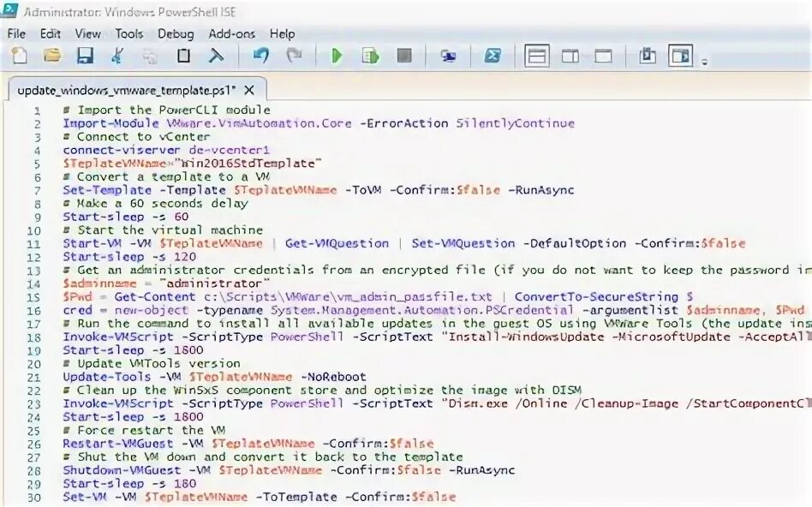Open the Debug menu

pyautogui.click(x=176, y=33)
